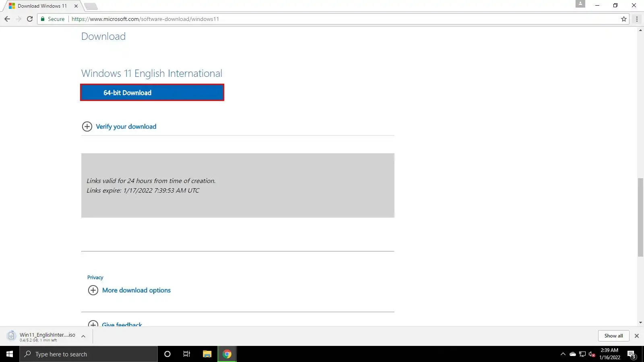Open a new tab next to Download Windows 11
Image resolution: width=644 pixels, height=362 pixels.
click(x=91, y=6)
